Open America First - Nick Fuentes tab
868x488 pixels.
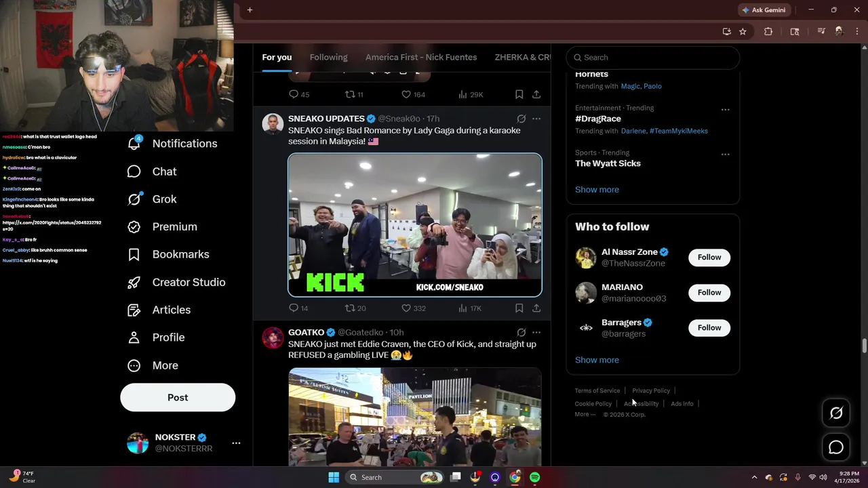421,57
